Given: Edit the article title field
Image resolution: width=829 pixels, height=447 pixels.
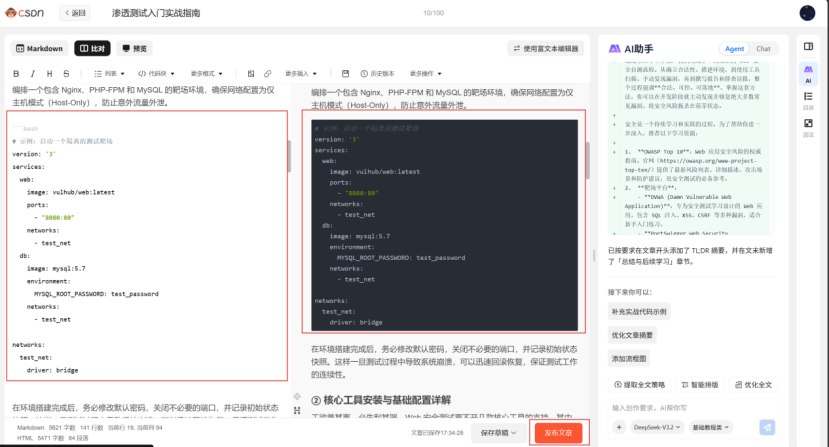Looking at the screenshot, I should click(156, 13).
